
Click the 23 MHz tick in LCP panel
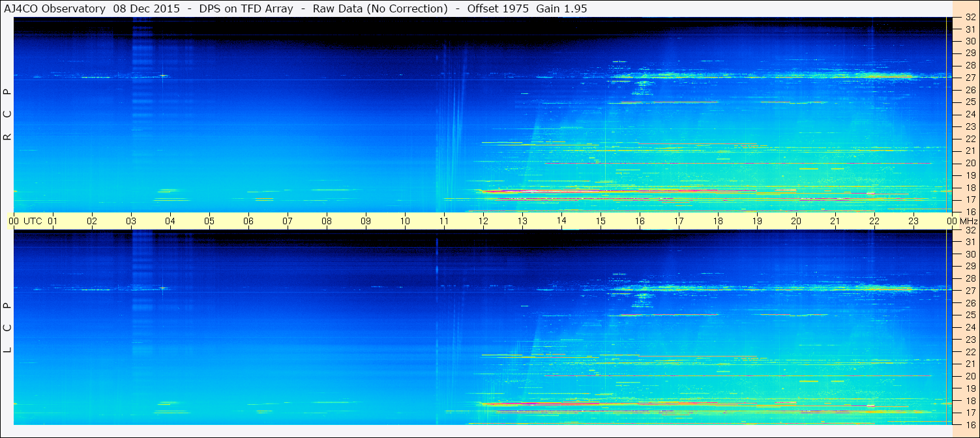970,340
